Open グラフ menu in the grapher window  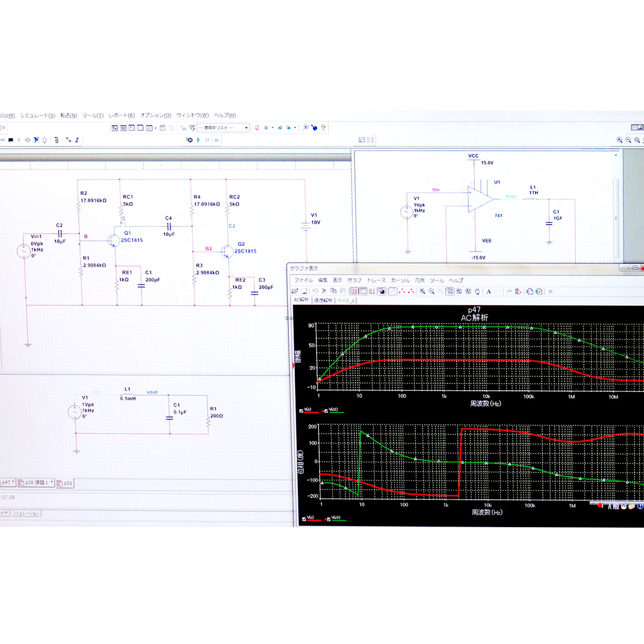pos(354,280)
